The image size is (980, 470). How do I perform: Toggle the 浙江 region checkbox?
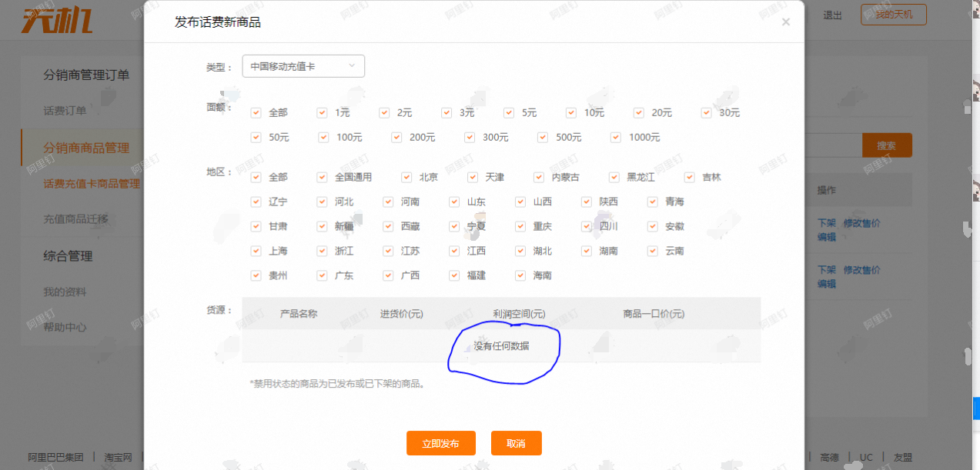(322, 251)
